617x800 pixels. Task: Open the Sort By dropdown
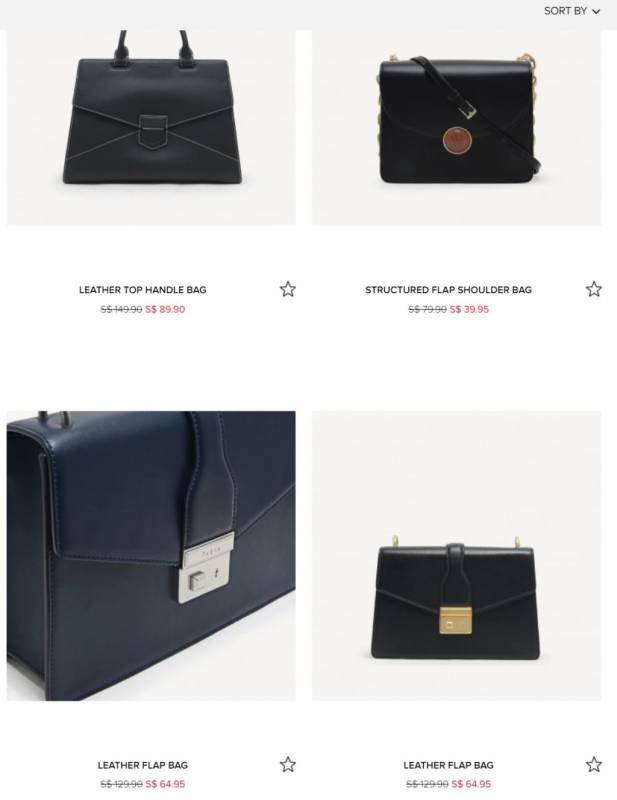[x=572, y=11]
